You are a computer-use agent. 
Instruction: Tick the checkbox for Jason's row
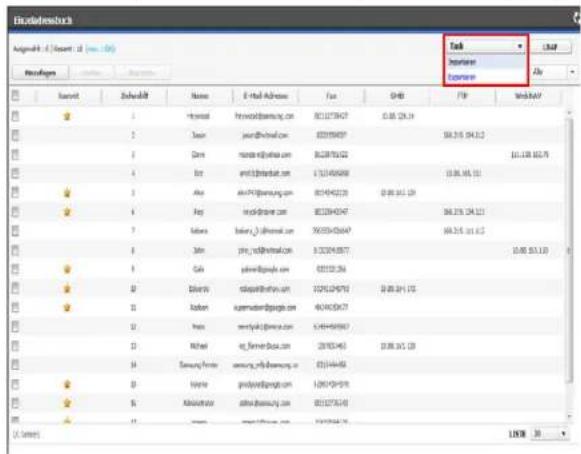coord(15,135)
